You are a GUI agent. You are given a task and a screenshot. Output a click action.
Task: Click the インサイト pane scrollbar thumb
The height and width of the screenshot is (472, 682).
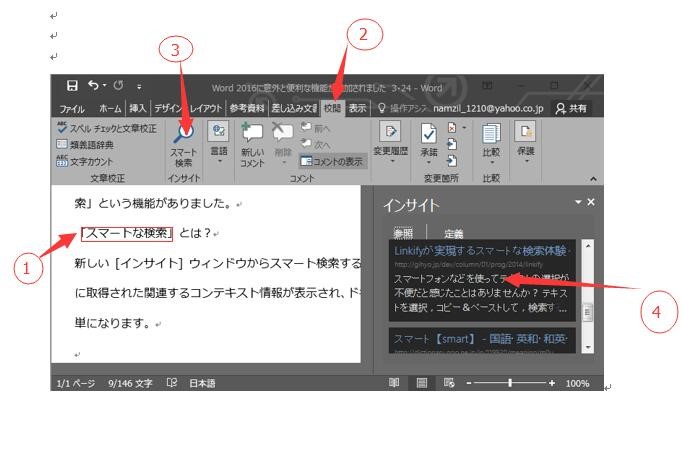(x=588, y=312)
